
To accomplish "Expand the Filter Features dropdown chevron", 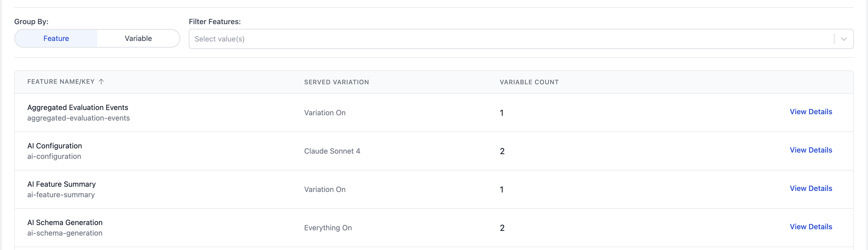I will (843, 39).
